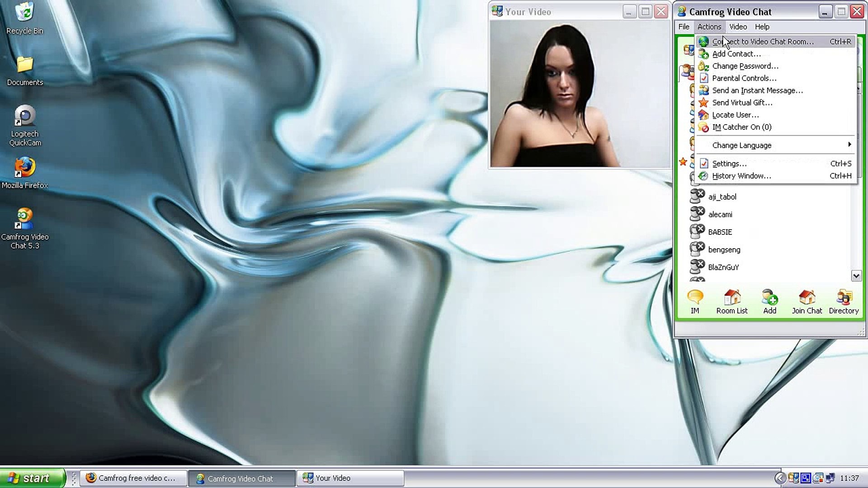Open the Video menu
868x488 pixels.
tap(738, 27)
